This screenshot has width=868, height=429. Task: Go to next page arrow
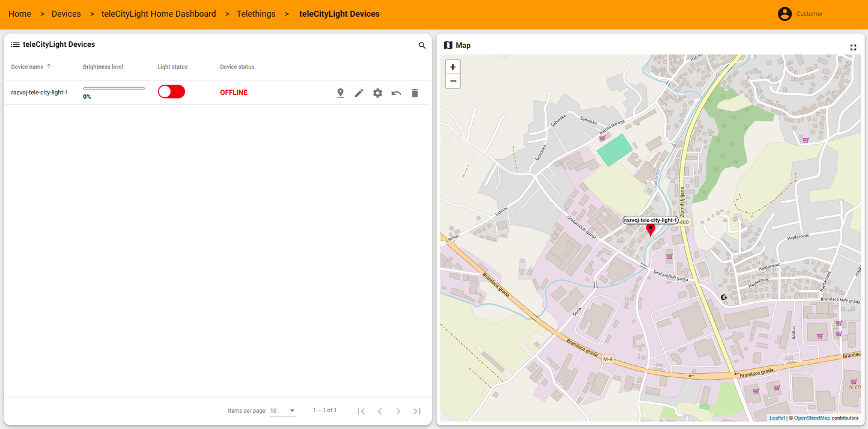tap(398, 411)
